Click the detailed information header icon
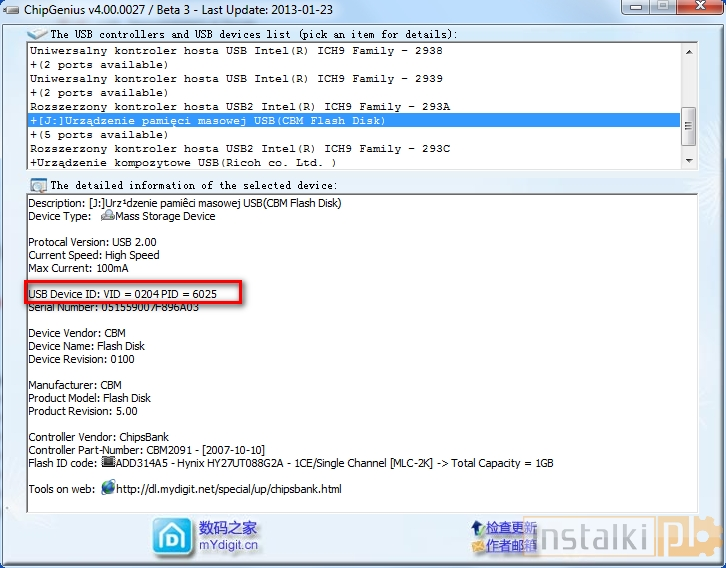This screenshot has width=726, height=568. coord(39,185)
